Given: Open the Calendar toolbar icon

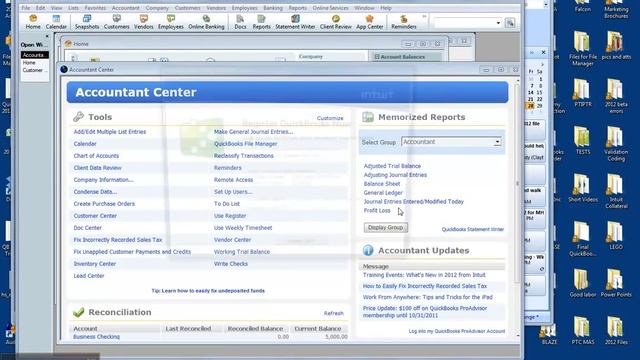Looking at the screenshot, I should tap(56, 22).
